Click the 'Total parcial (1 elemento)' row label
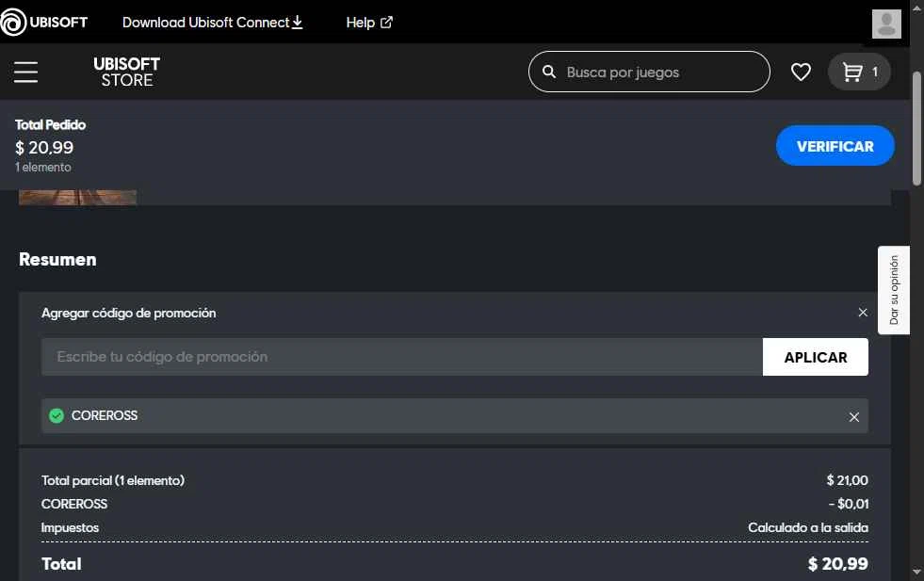The height and width of the screenshot is (581, 924). [x=112, y=480]
